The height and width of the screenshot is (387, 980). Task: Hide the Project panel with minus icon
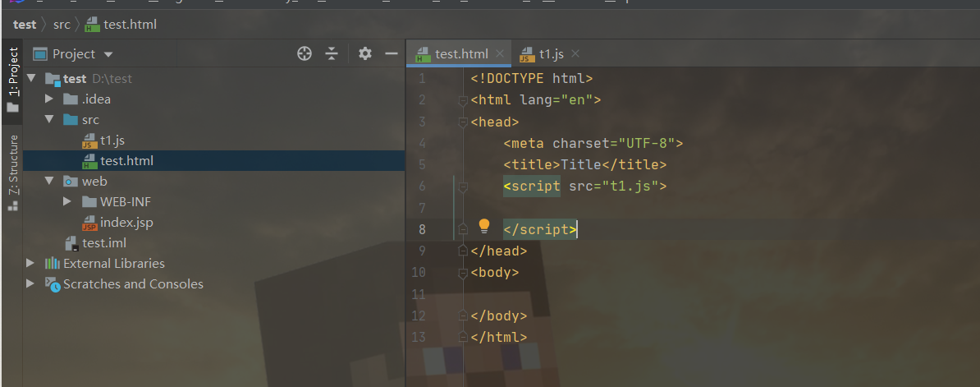[x=392, y=53]
